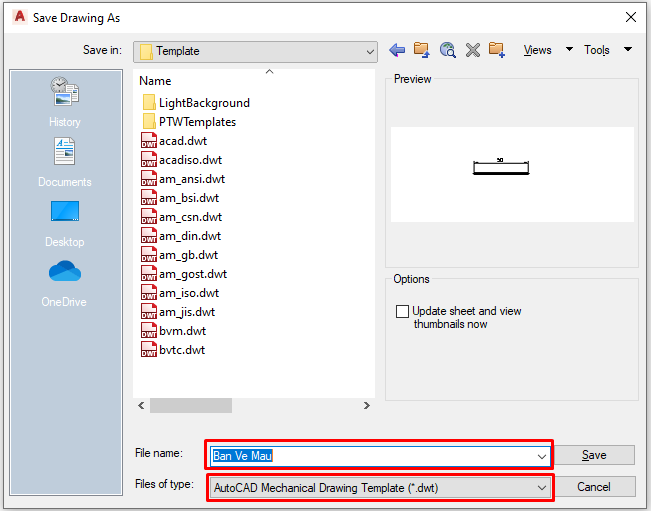Open Documents in the places sidebar
The width and height of the screenshot is (651, 511).
pyautogui.click(x=65, y=163)
